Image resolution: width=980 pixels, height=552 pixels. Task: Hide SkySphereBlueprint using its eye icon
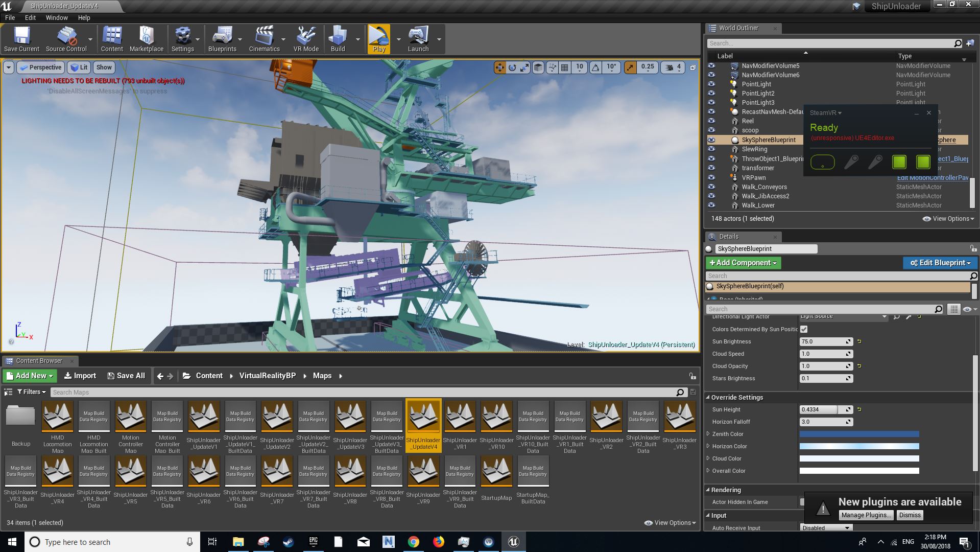711,140
